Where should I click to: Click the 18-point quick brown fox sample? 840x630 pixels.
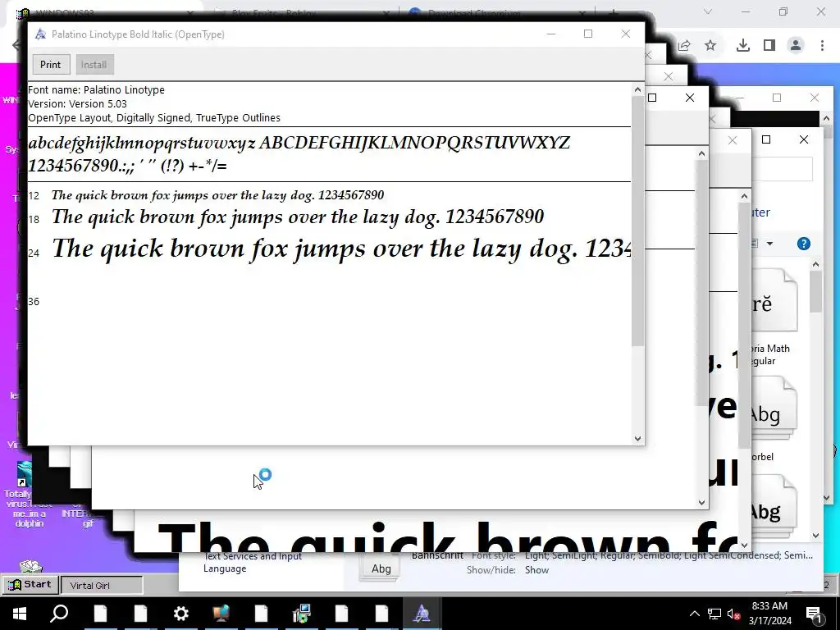click(298, 217)
